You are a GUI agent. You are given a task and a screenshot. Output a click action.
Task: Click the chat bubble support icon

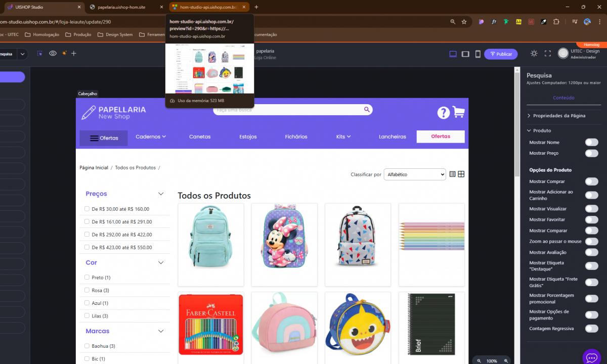tap(591, 357)
